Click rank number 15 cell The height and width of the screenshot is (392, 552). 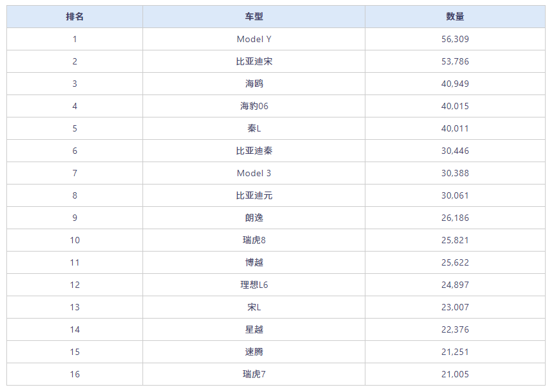click(x=75, y=352)
